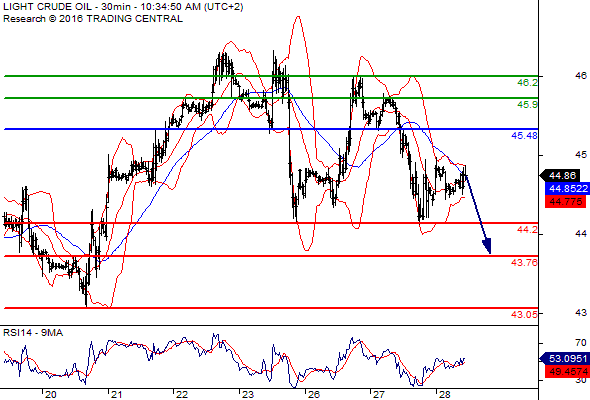Click the 43.76 red support label
Image resolution: width=590 pixels, height=400 pixels.
[x=524, y=262]
